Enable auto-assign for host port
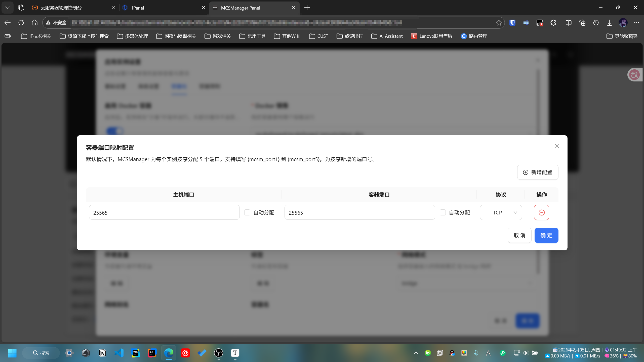The image size is (644, 362). 247,212
